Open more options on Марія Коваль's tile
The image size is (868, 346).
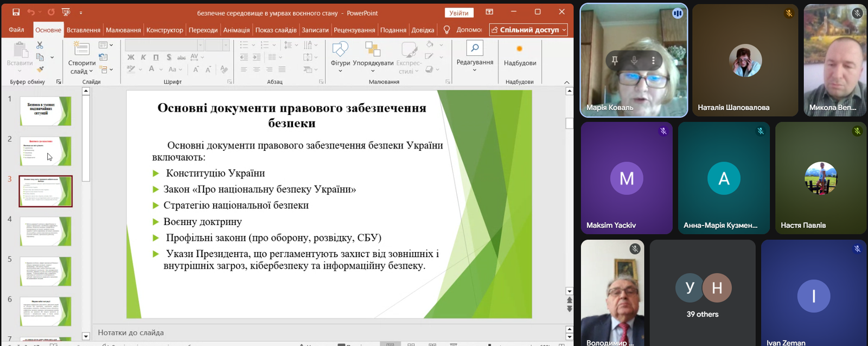653,61
